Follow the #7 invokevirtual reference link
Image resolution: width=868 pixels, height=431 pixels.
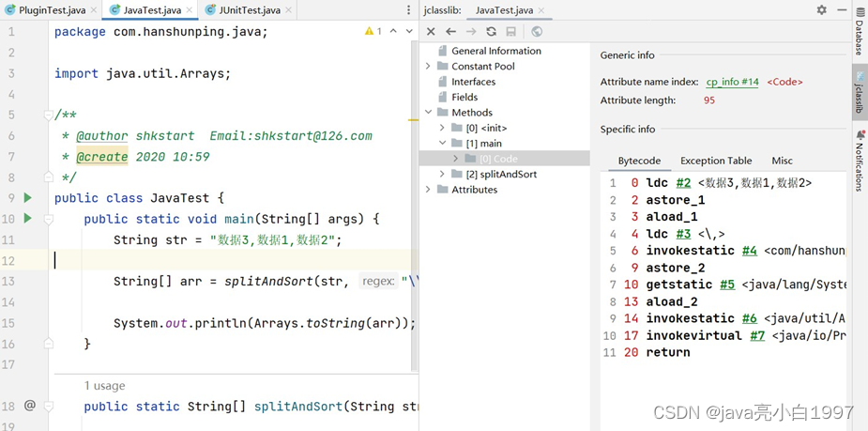(x=757, y=336)
